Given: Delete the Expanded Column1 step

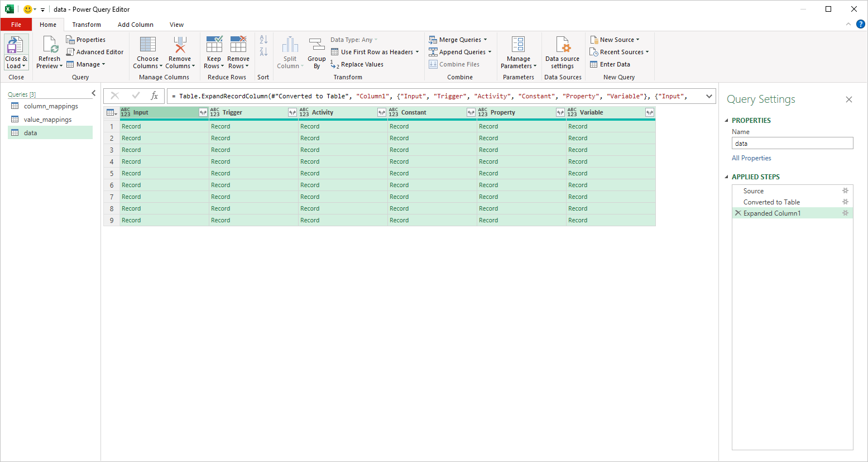Looking at the screenshot, I should point(738,213).
